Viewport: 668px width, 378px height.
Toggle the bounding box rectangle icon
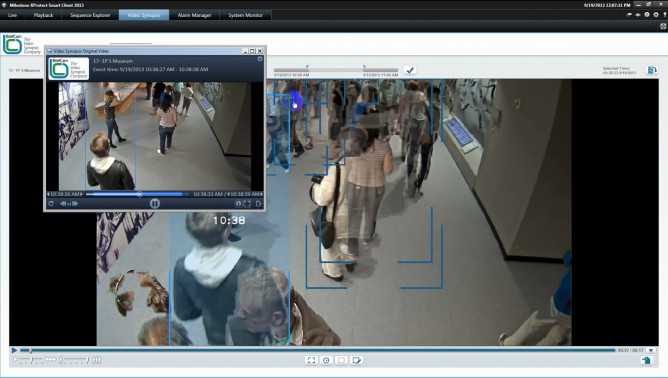[x=341, y=361]
